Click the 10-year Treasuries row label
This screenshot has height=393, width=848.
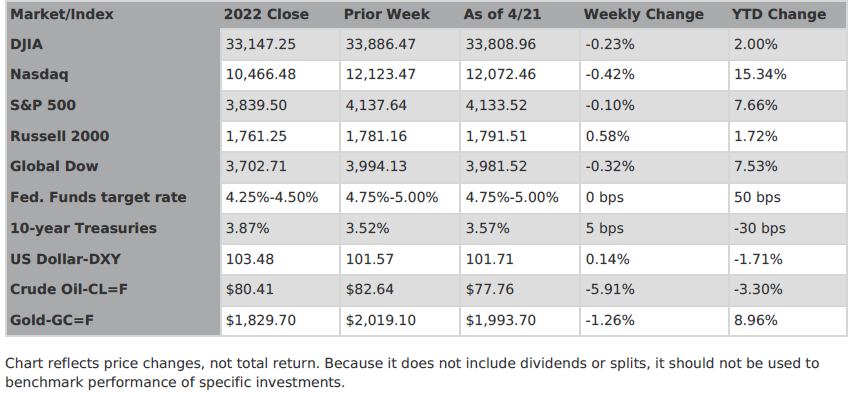coord(84,228)
